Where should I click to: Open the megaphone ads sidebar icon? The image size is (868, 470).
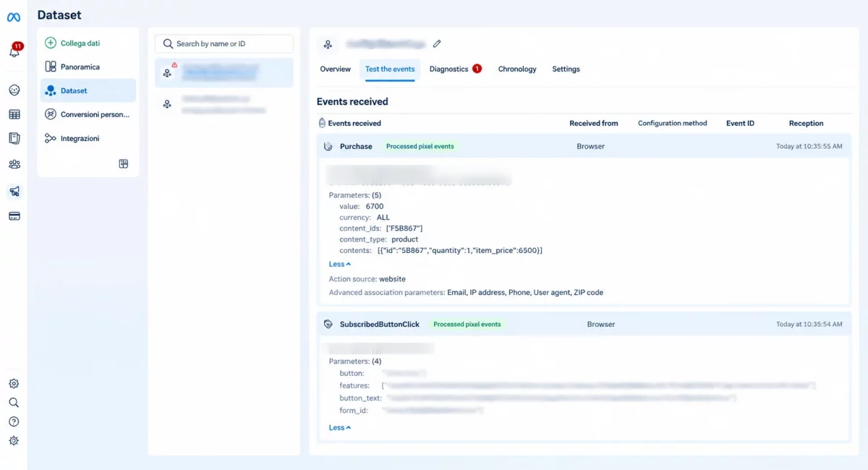point(14,192)
